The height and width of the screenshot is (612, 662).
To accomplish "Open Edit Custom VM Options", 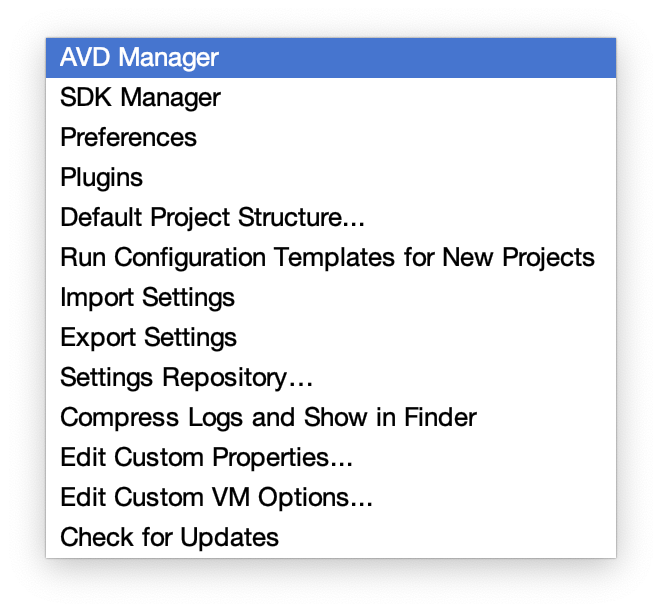I will [x=216, y=497].
